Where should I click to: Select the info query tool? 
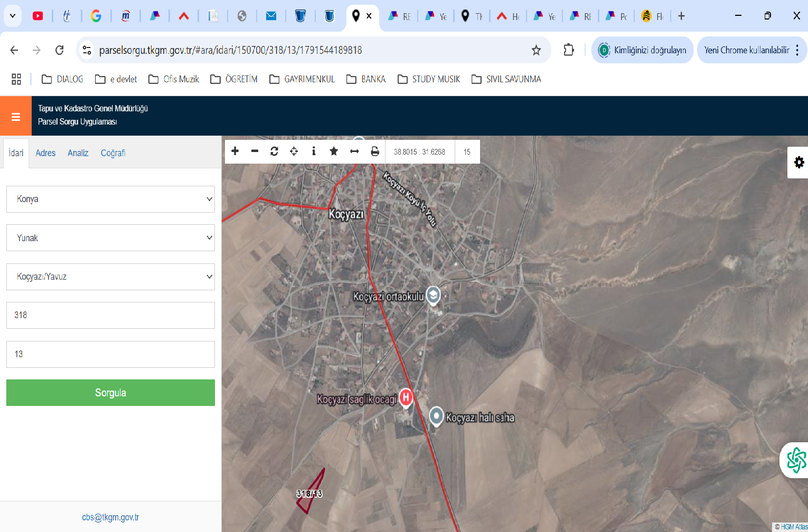(314, 151)
